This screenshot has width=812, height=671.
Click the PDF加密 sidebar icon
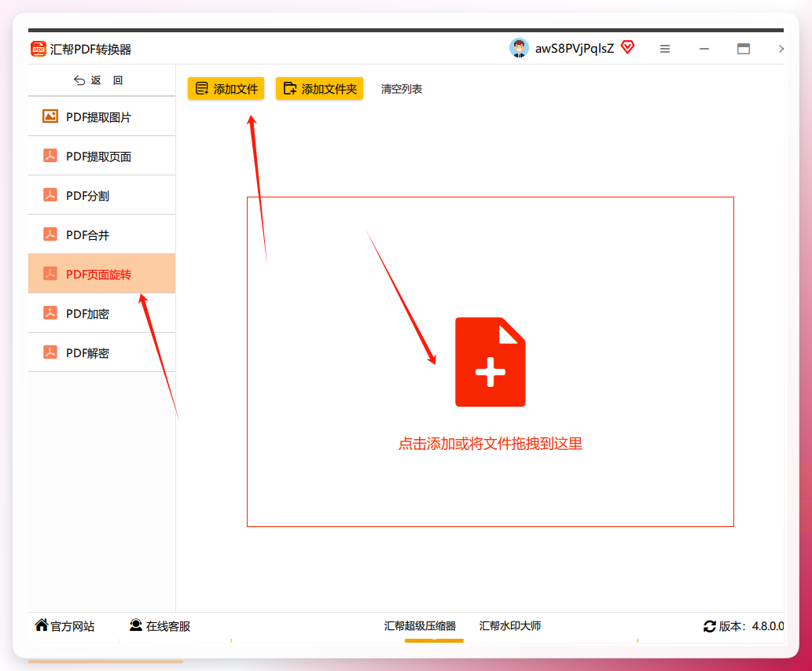[50, 313]
